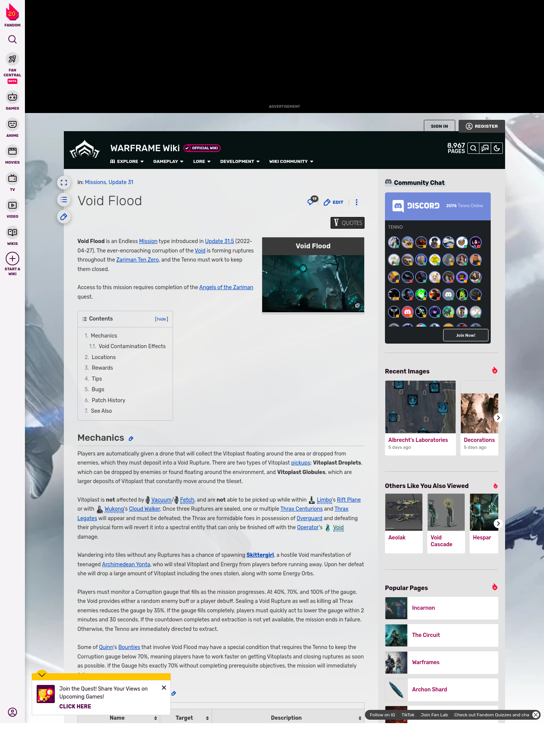Image resolution: width=544 pixels, height=756 pixels.
Task: Enlarge the Void Flood infobox image
Action: point(313,283)
